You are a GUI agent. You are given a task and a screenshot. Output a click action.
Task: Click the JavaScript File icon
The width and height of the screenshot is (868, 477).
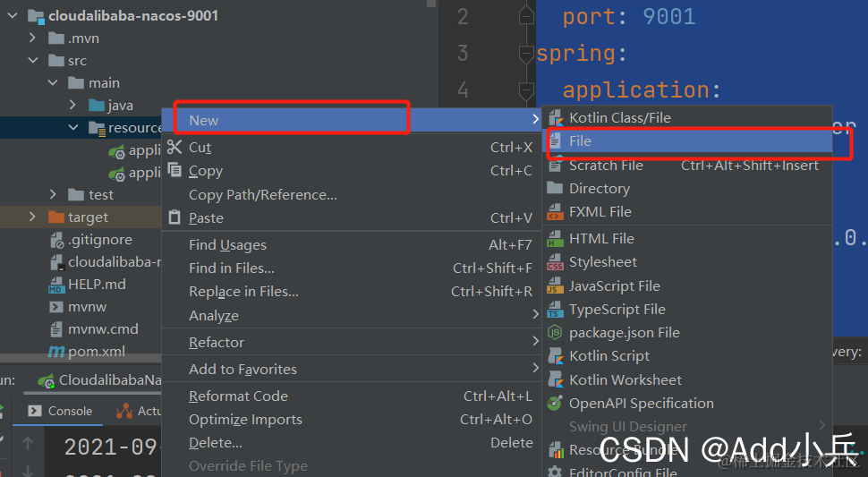[555, 286]
